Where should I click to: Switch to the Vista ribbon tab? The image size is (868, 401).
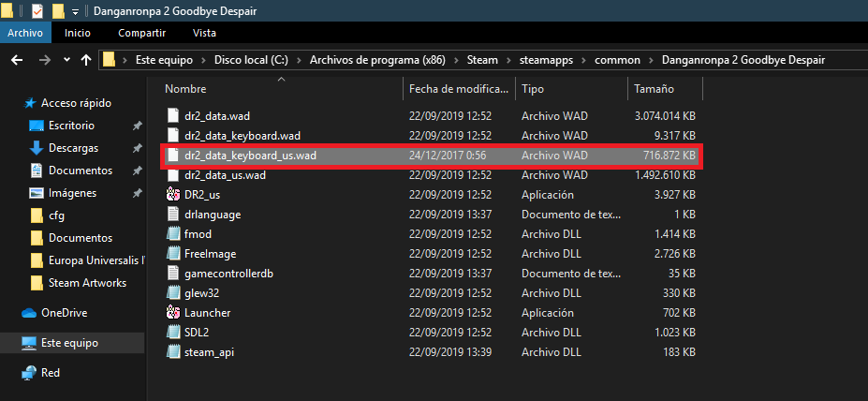(204, 33)
